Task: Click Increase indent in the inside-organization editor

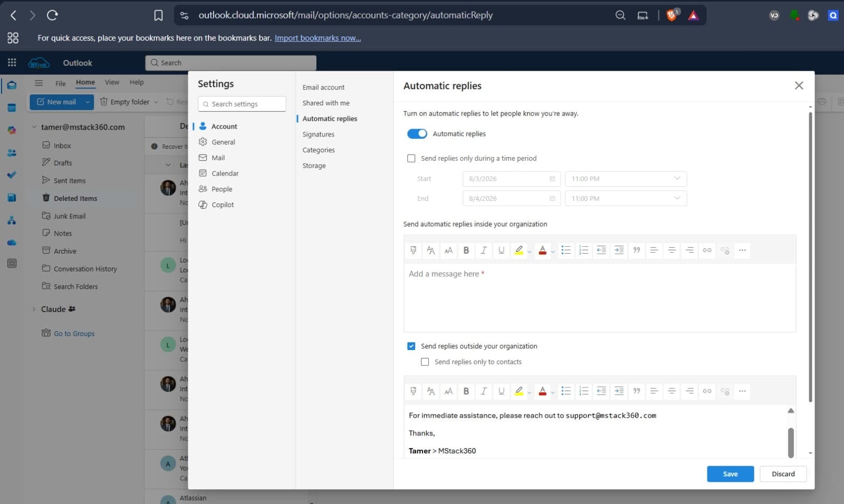Action: [x=619, y=250]
